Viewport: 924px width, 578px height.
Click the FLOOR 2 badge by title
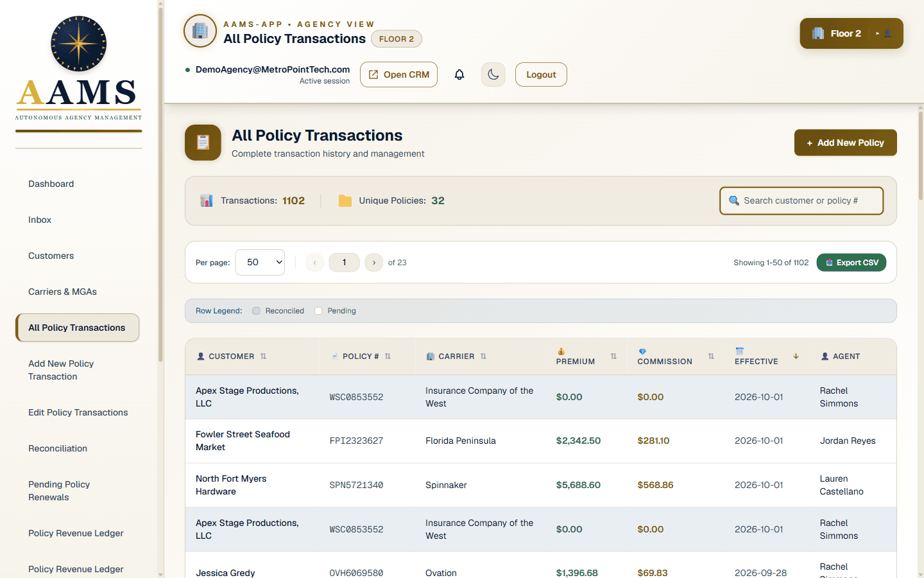pos(397,39)
